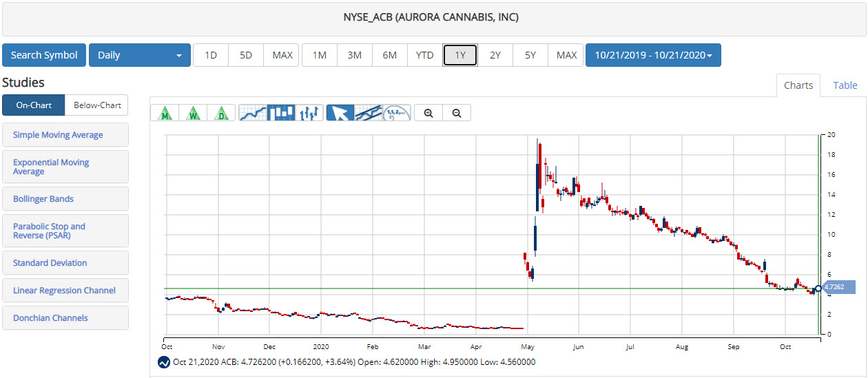Zoom in on the chart

[428, 113]
